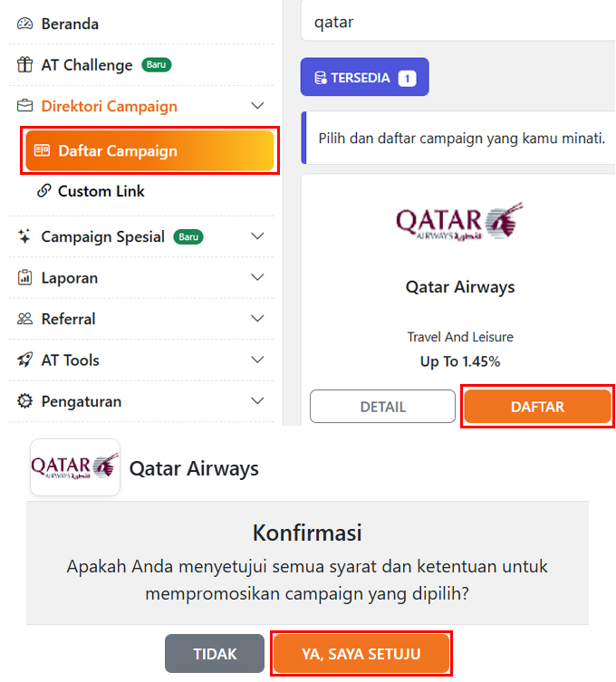
Task: Switch to the TERSEDIA tab
Action: 364,78
